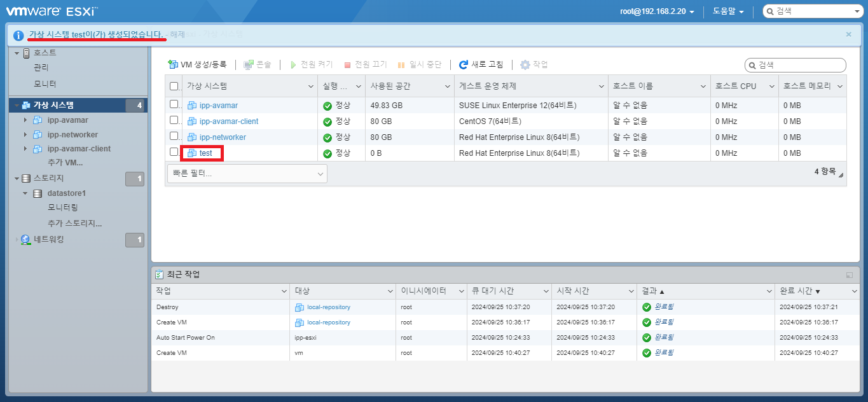Click the green status icon in ipp-avamar row
868x402 pixels.
tap(327, 106)
